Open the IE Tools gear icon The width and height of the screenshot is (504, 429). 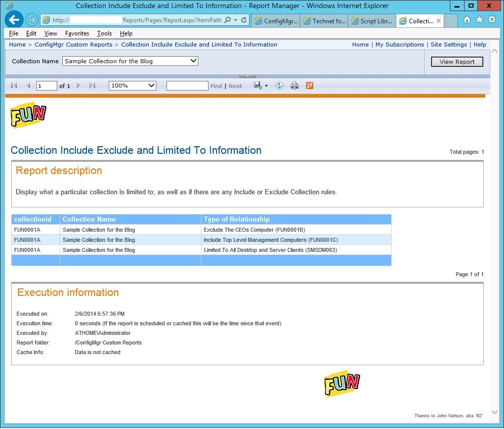[491, 20]
